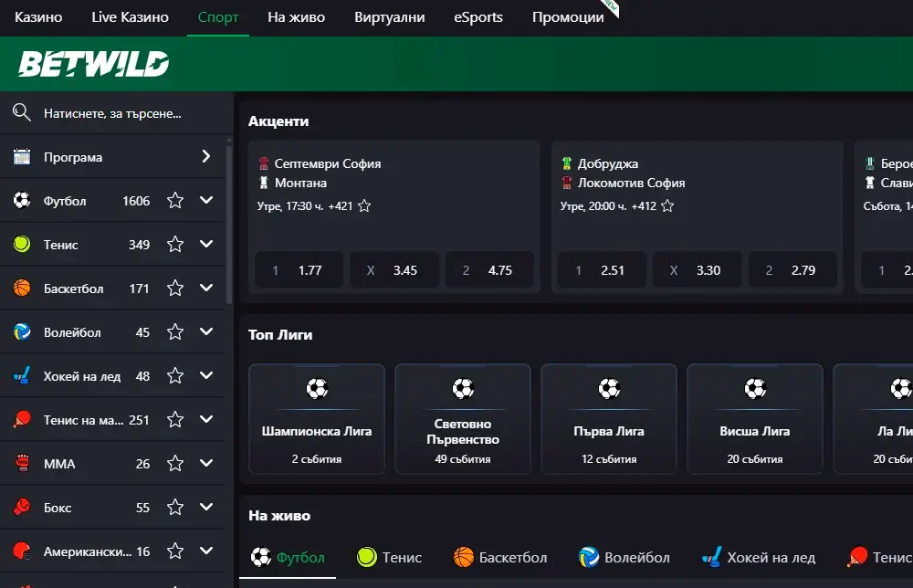Expand the Хокей на лед category
The image size is (913, 588).
click(206, 375)
